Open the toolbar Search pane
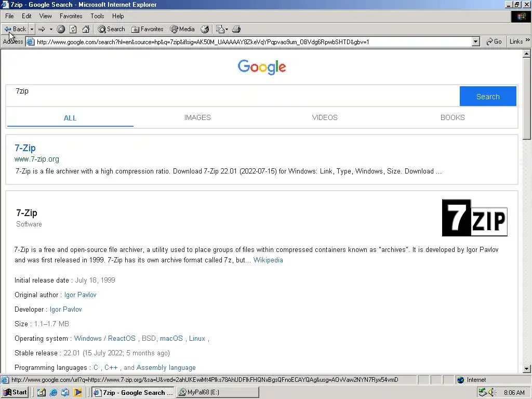532x399 pixels. click(111, 29)
